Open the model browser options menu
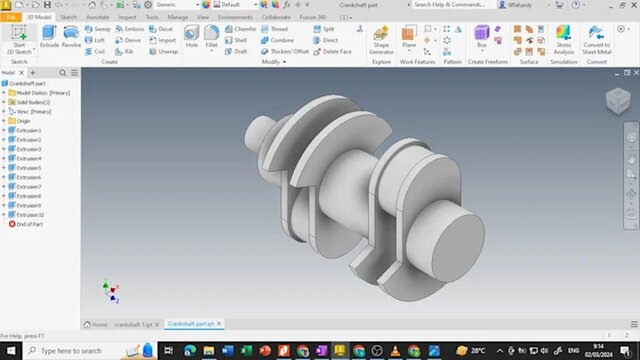 pos(74,73)
